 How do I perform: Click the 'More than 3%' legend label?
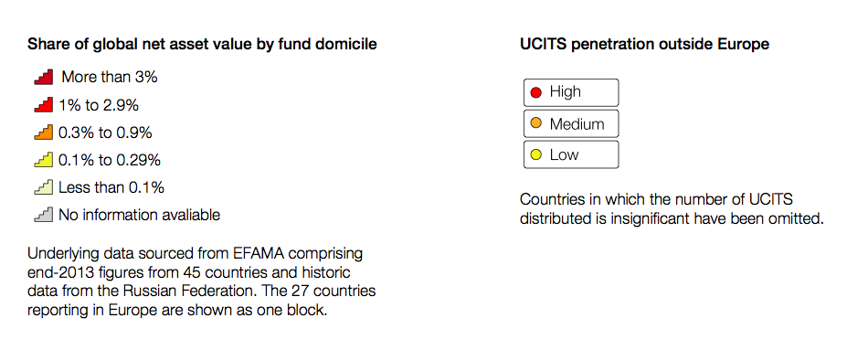click(x=110, y=77)
